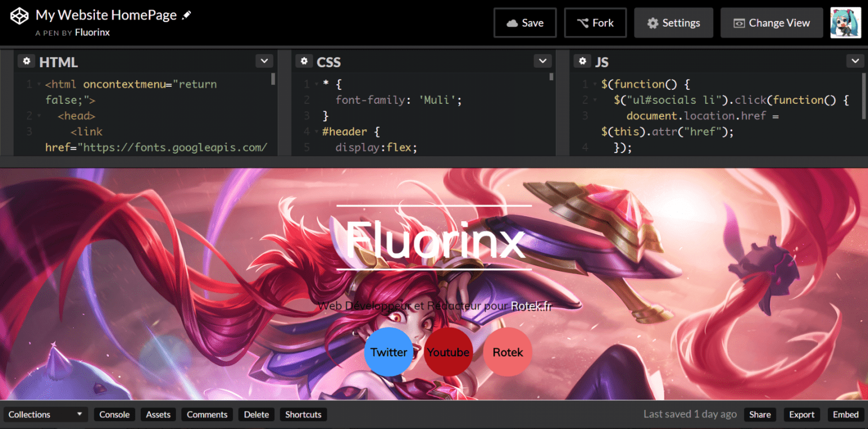
Task: Collapse the CSS universal selector fold arrow
Action: [x=316, y=85]
